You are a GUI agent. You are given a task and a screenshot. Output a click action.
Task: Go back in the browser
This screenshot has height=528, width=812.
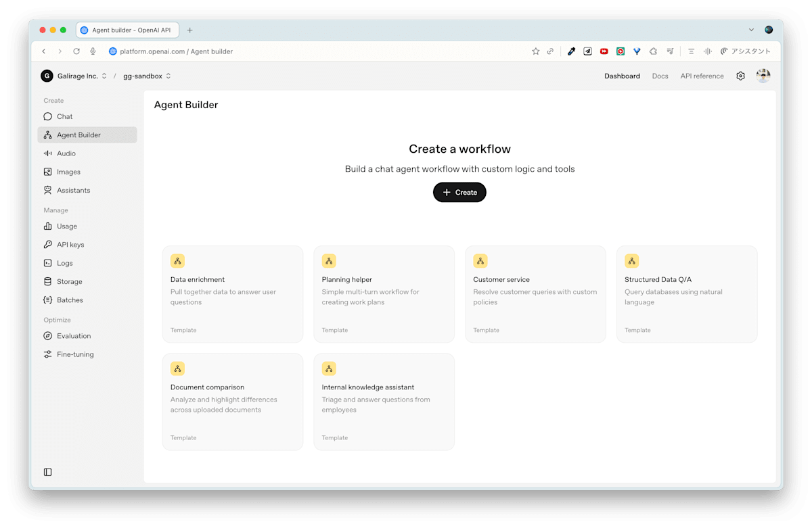click(x=44, y=51)
